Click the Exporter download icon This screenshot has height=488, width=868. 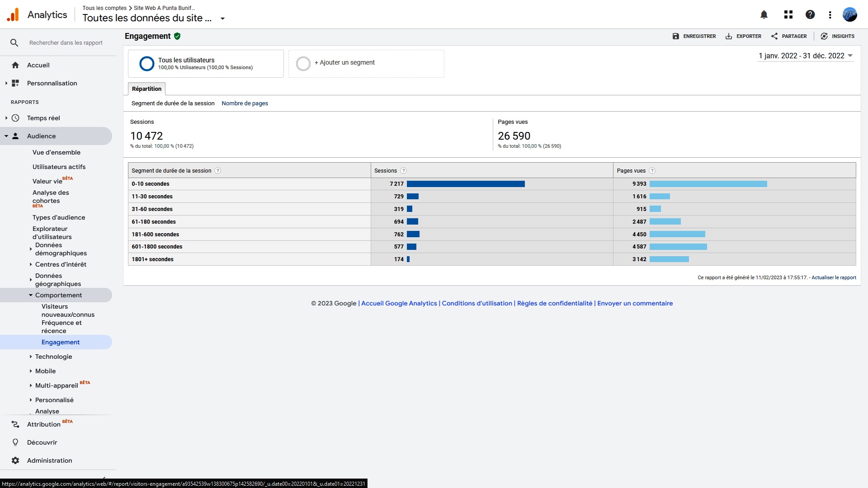point(729,36)
